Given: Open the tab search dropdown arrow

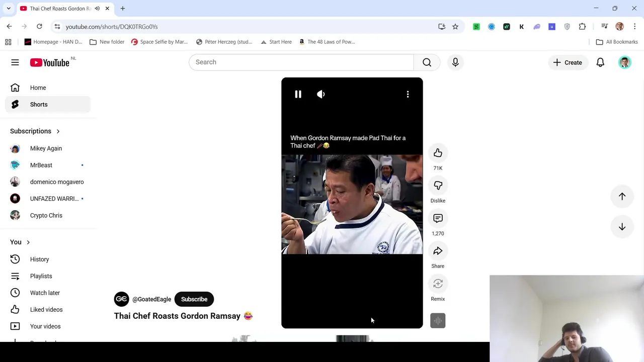Looking at the screenshot, I should click(9, 9).
